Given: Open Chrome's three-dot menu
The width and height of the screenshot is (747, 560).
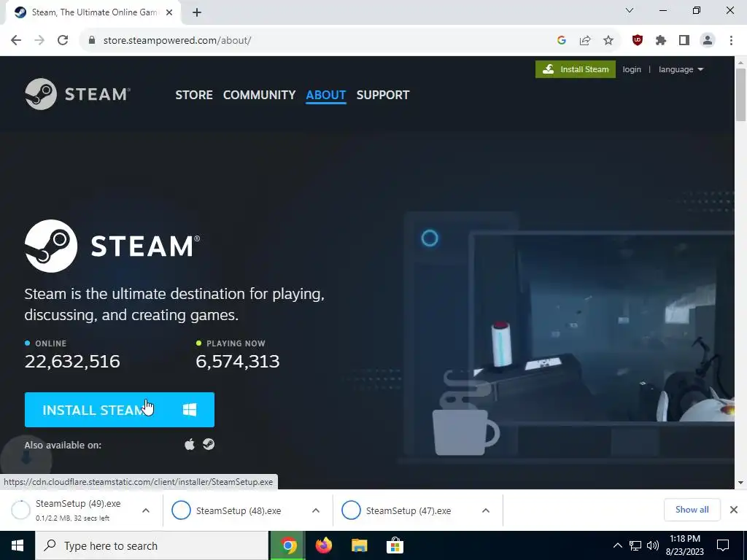Looking at the screenshot, I should pos(731,41).
